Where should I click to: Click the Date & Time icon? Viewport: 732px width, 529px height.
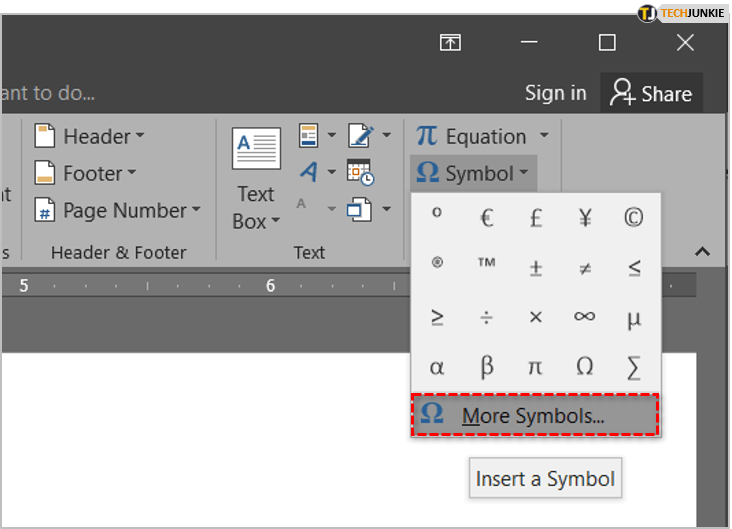coord(360,173)
